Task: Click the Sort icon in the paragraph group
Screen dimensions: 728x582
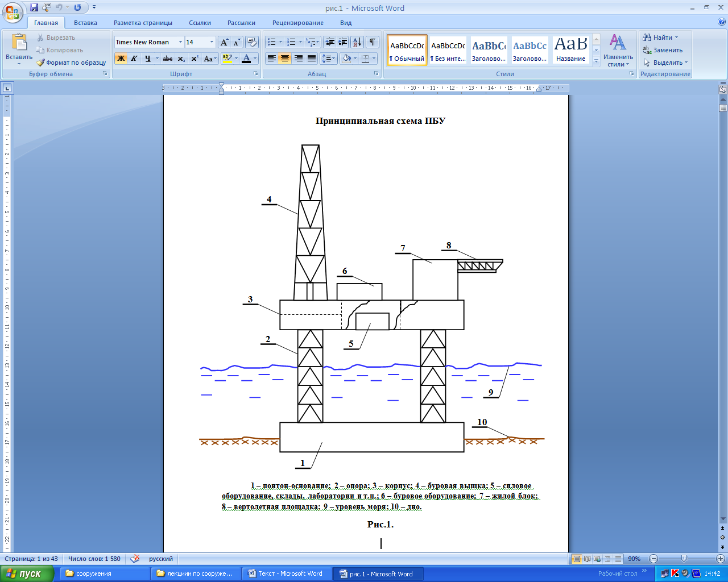Action: coord(357,42)
